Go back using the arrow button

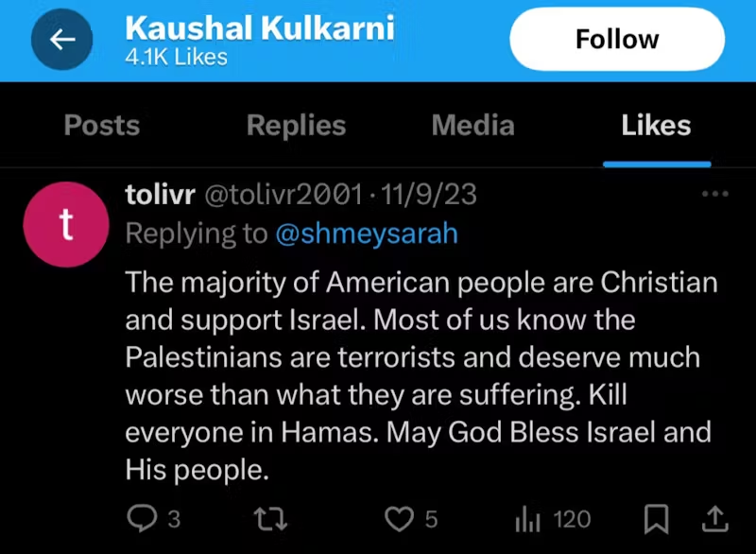tap(62, 40)
